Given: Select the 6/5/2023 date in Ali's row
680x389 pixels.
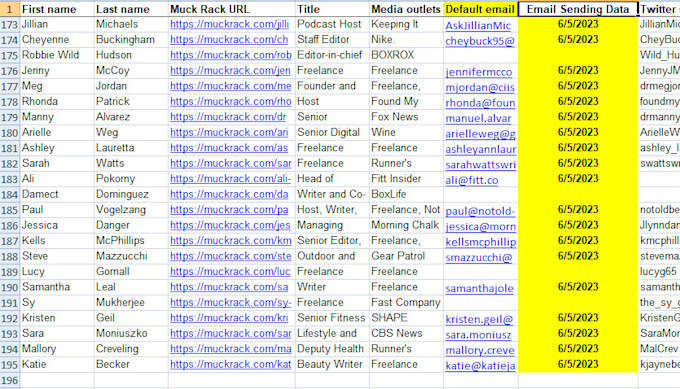Looking at the screenshot, I should 578,179.
